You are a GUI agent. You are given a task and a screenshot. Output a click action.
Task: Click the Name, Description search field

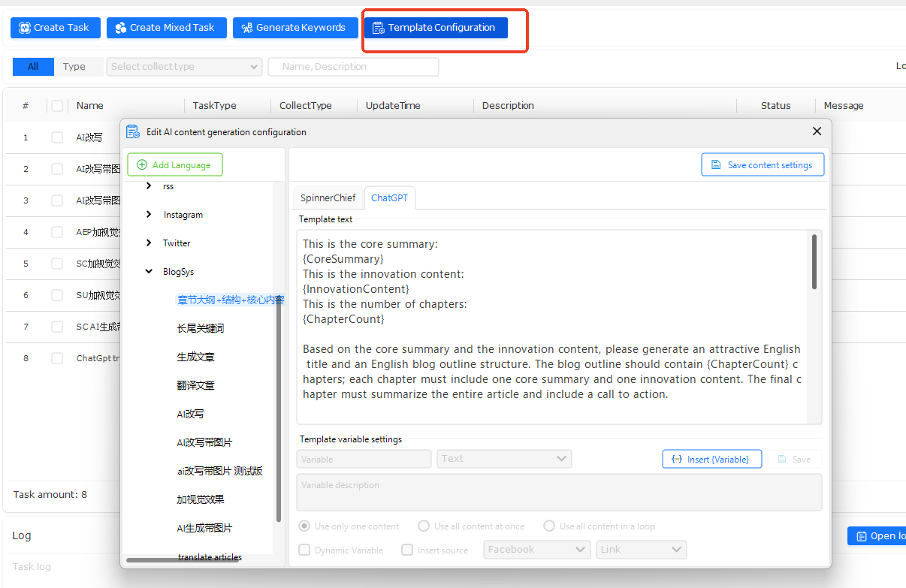[353, 67]
